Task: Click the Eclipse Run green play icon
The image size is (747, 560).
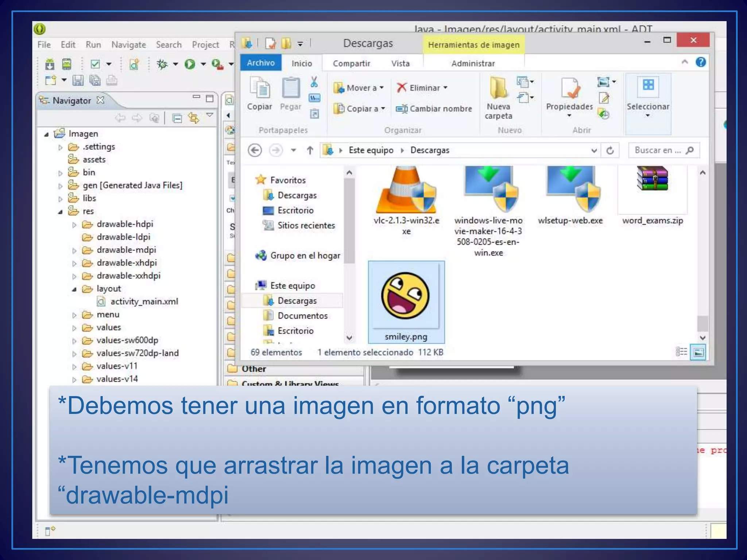Action: pos(190,65)
